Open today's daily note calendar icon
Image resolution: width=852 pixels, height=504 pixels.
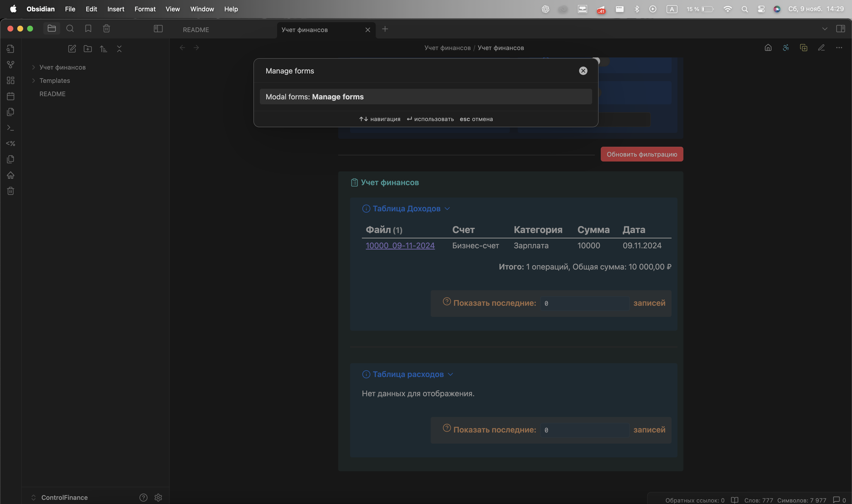pos(11,96)
